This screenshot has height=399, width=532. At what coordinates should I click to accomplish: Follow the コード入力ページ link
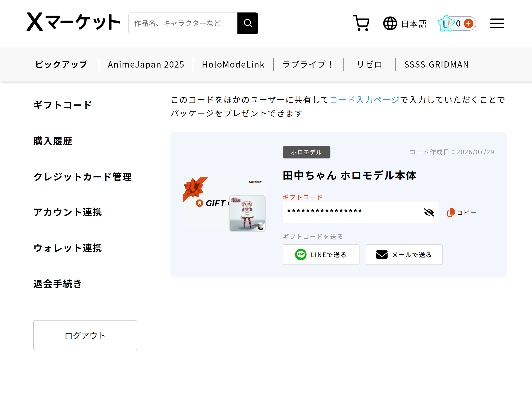pyautogui.click(x=364, y=100)
